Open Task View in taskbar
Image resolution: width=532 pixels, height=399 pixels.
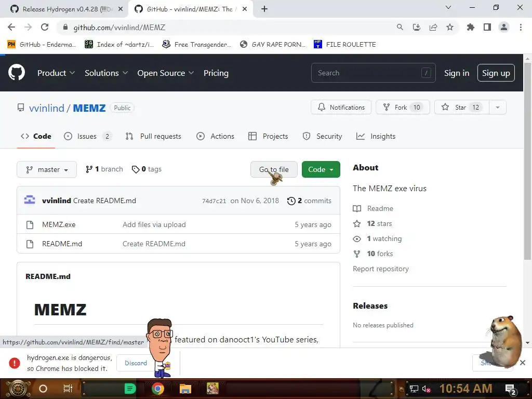68,389
